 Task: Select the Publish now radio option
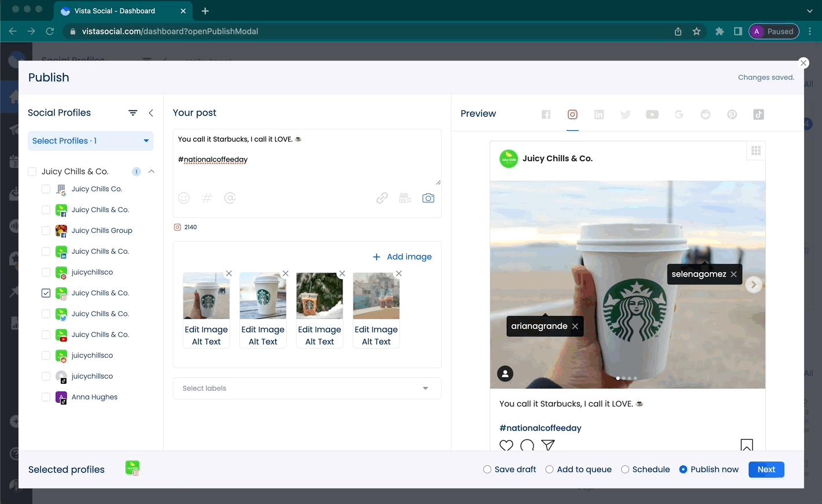pyautogui.click(x=683, y=469)
